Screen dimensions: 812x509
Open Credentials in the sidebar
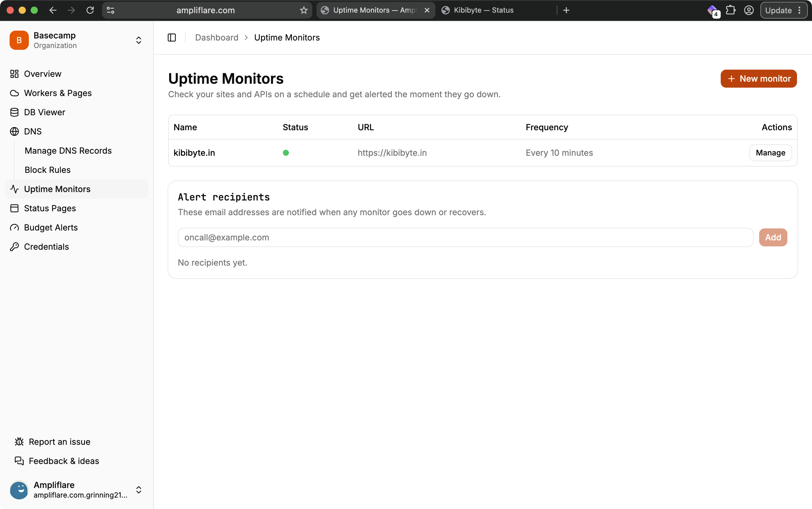pos(77,247)
